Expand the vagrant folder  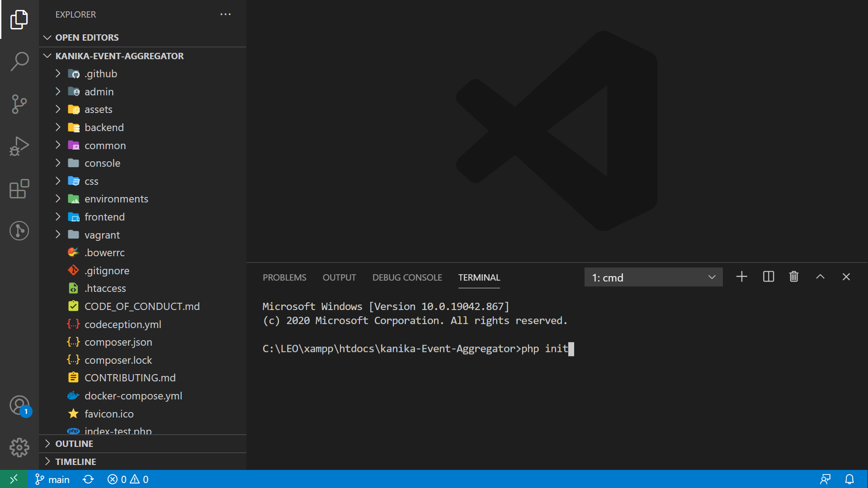[142, 235]
